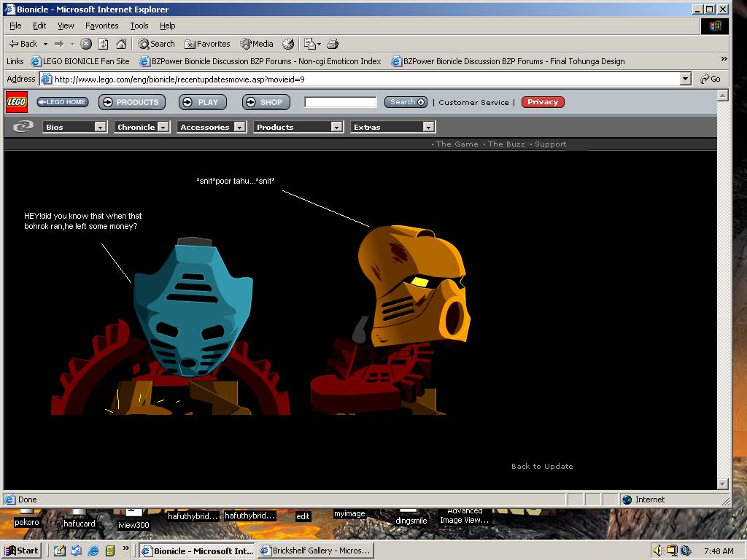This screenshot has width=747, height=560.
Task: Click the Print toolbar icon
Action: [333, 44]
